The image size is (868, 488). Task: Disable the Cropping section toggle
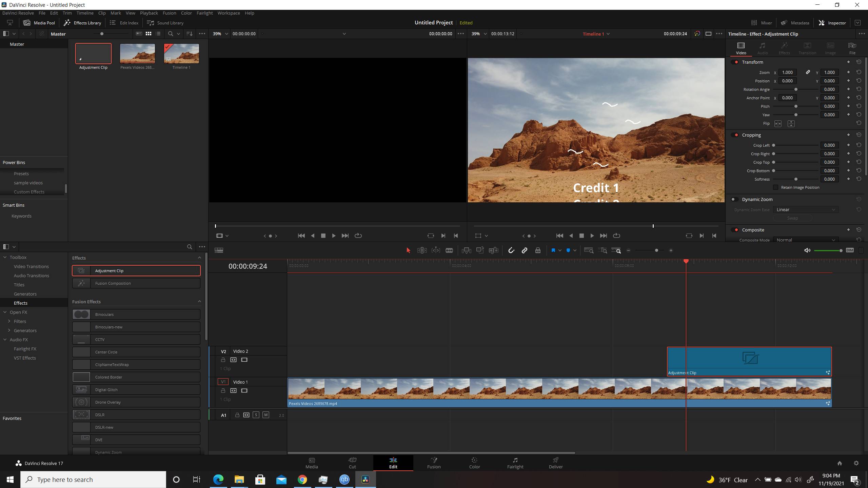735,135
